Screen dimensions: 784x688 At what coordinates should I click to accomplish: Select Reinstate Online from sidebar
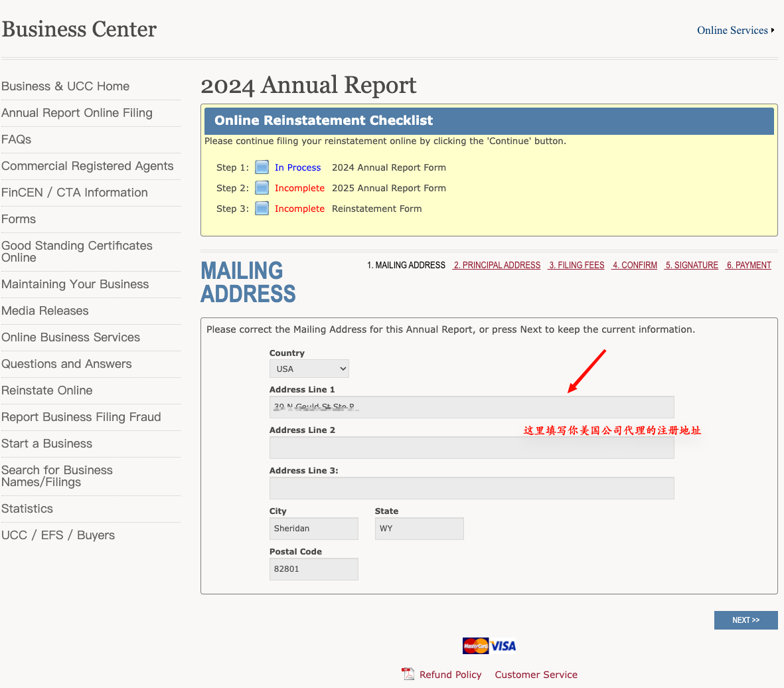click(x=47, y=390)
